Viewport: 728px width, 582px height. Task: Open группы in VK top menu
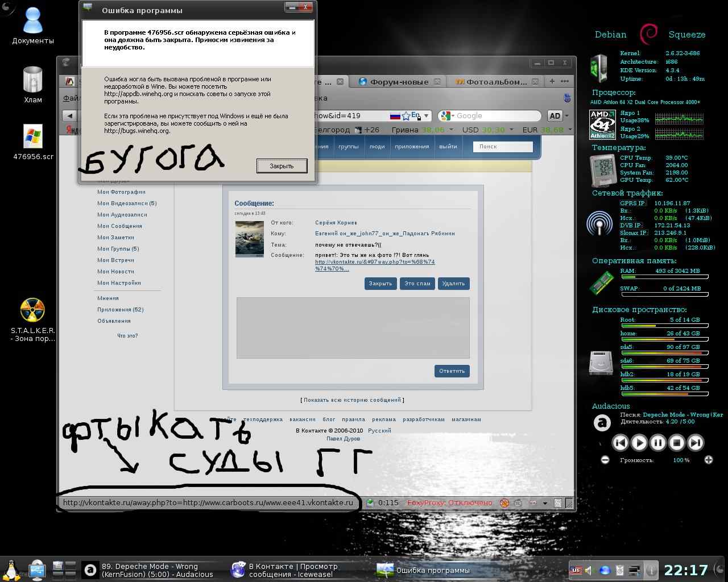[348, 147]
